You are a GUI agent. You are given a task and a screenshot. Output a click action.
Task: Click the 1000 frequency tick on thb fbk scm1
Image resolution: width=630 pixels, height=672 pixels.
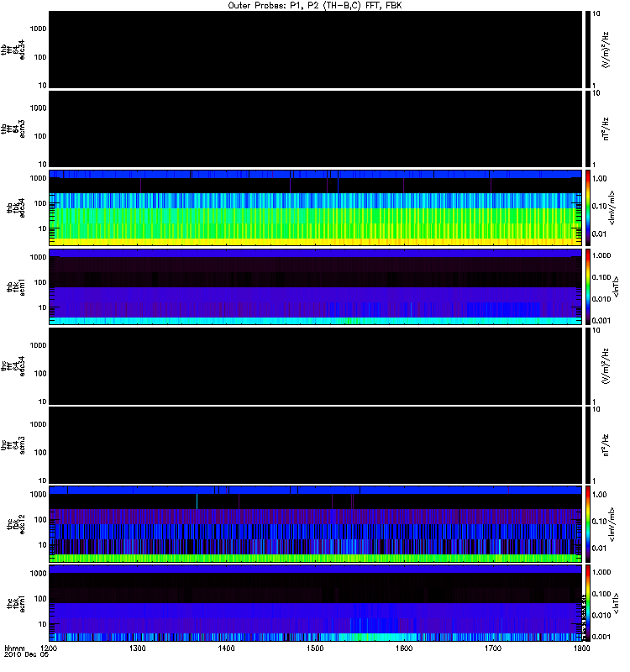38,257
